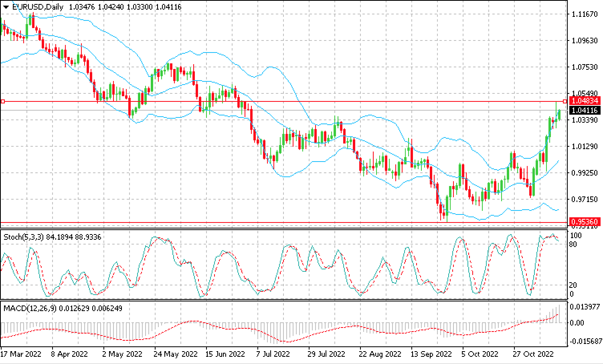Click the 1.05490 price axis label
The height and width of the screenshot is (364, 603).
pos(585,93)
